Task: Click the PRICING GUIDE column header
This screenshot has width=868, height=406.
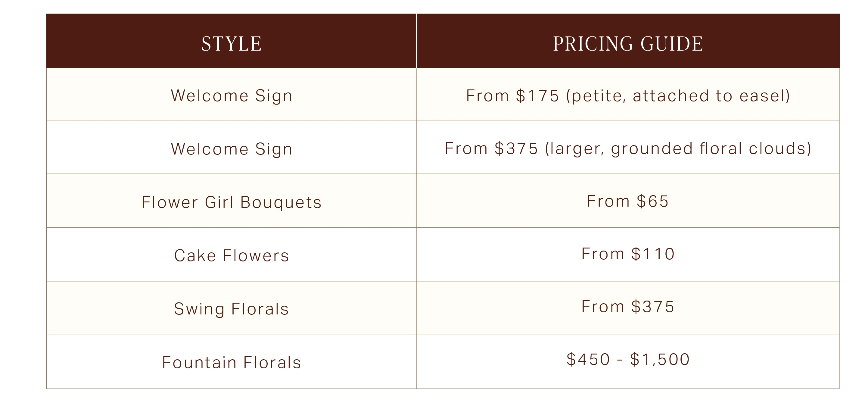Action: coord(628,44)
